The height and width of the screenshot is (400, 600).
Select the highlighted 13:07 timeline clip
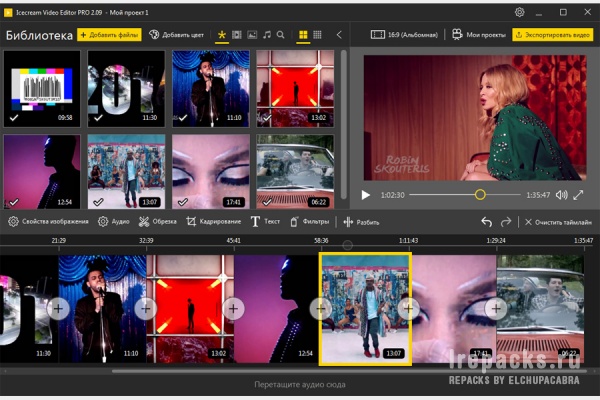[x=365, y=309]
